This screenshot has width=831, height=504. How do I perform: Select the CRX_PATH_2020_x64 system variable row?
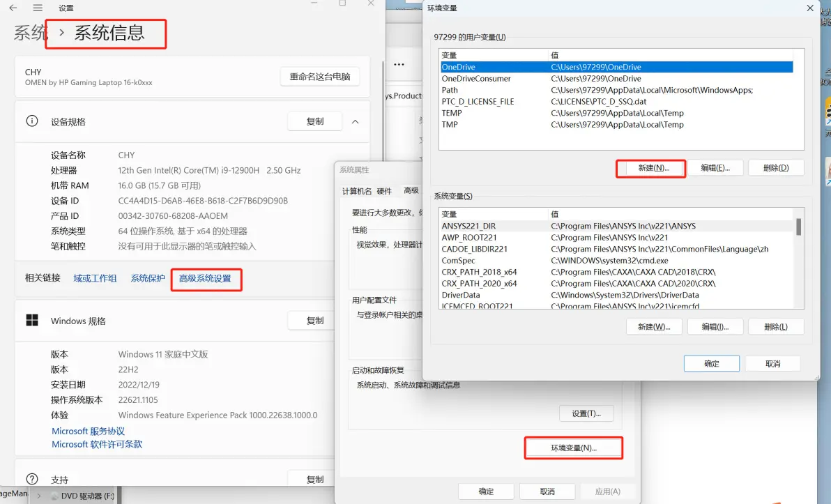coord(616,284)
